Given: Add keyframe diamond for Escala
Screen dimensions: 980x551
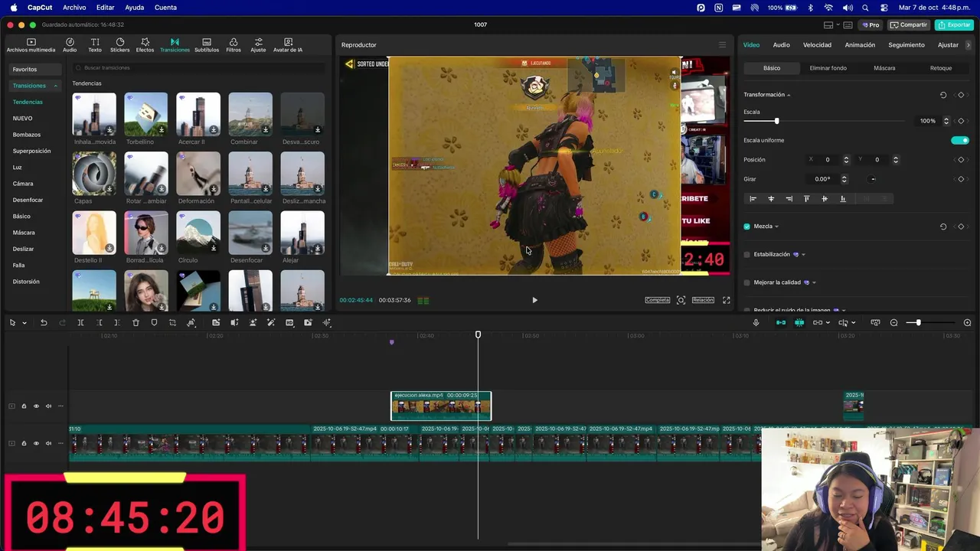Looking at the screenshot, I should (x=961, y=121).
